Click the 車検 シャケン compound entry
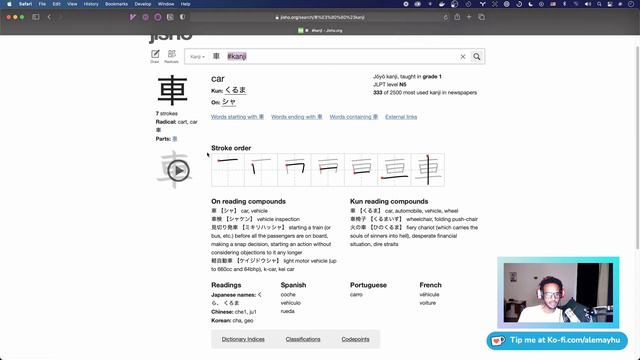 click(x=255, y=219)
